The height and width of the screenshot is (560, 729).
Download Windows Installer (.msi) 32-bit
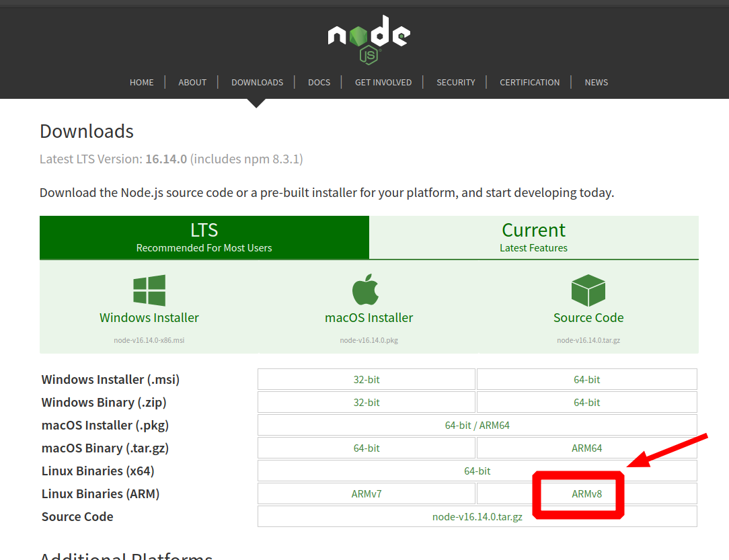367,379
